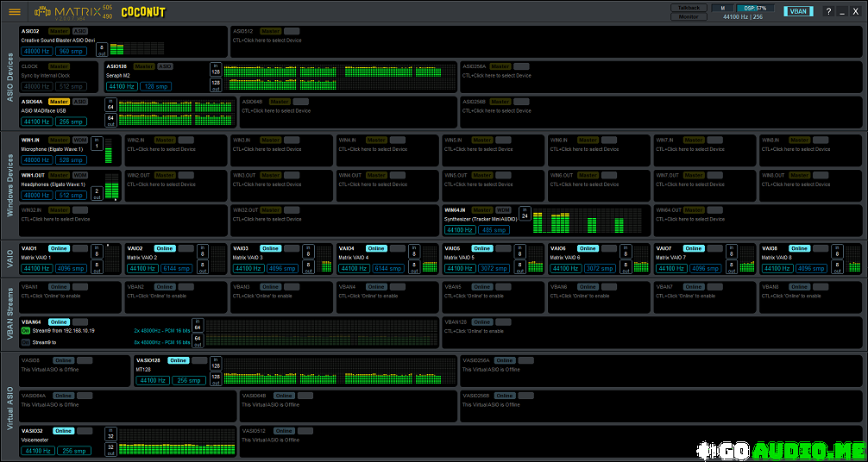Toggle On for outgoing 'Stream9 to'

(x=26, y=343)
